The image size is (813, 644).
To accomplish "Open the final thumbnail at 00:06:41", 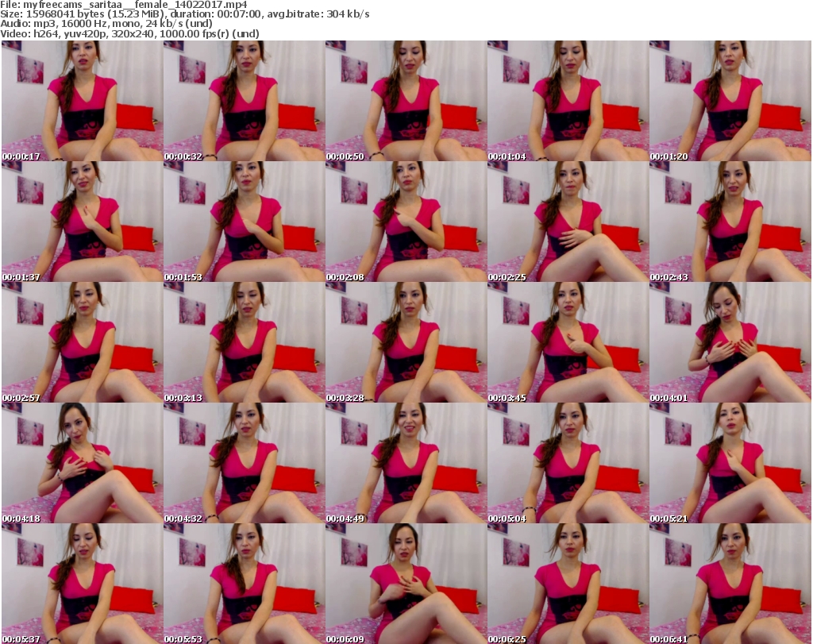I will [x=730, y=584].
